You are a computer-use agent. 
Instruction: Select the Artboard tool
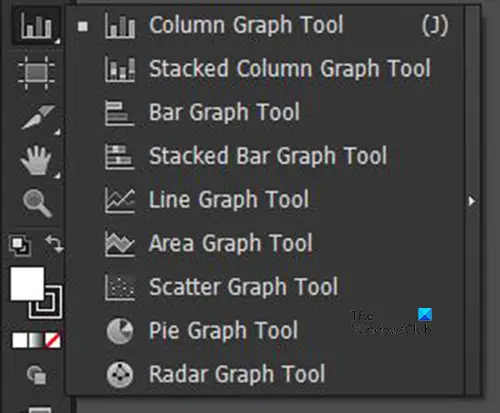pos(36,72)
